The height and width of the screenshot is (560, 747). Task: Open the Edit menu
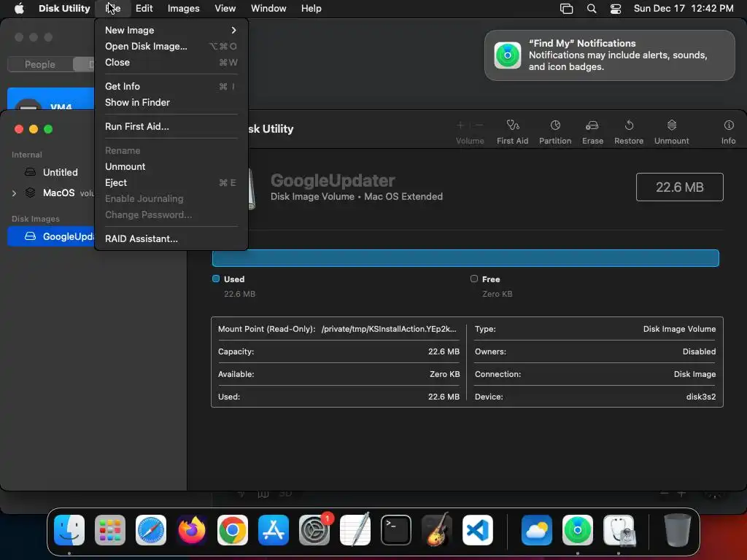click(144, 9)
